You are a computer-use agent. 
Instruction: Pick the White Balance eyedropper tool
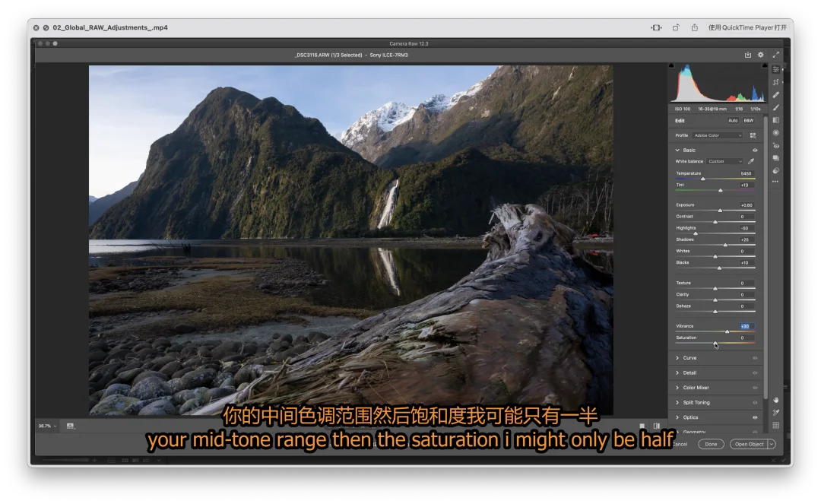[x=751, y=161]
